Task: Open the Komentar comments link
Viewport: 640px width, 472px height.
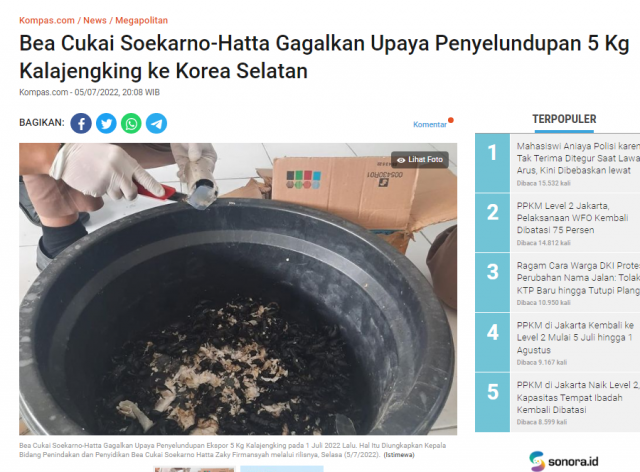Action: click(430, 125)
